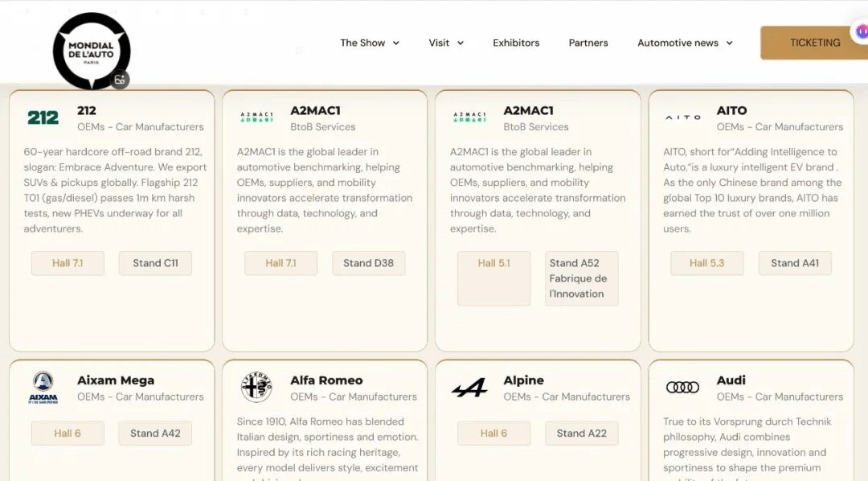Open the 212 exhibitor title
Image resolution: width=868 pixels, height=481 pixels.
86,110
